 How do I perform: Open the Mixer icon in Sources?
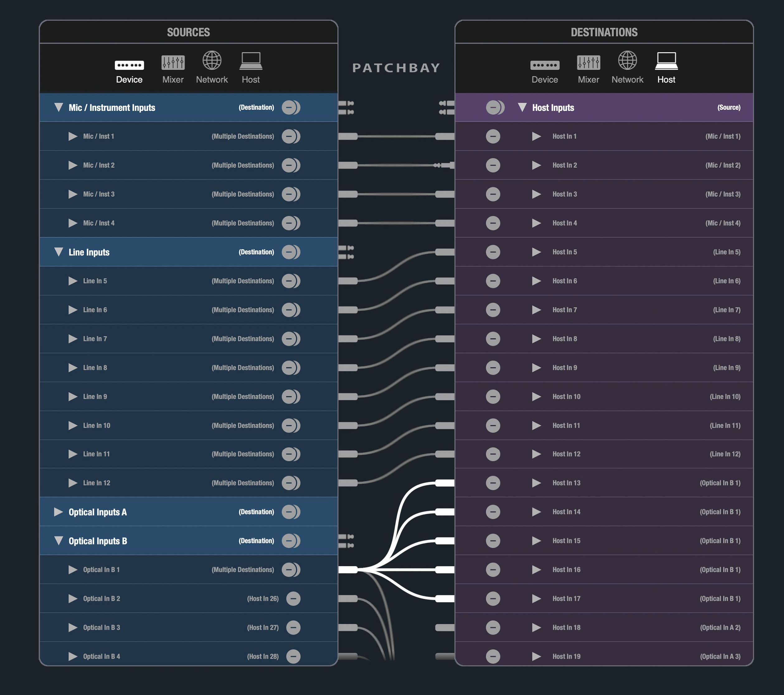(x=173, y=63)
